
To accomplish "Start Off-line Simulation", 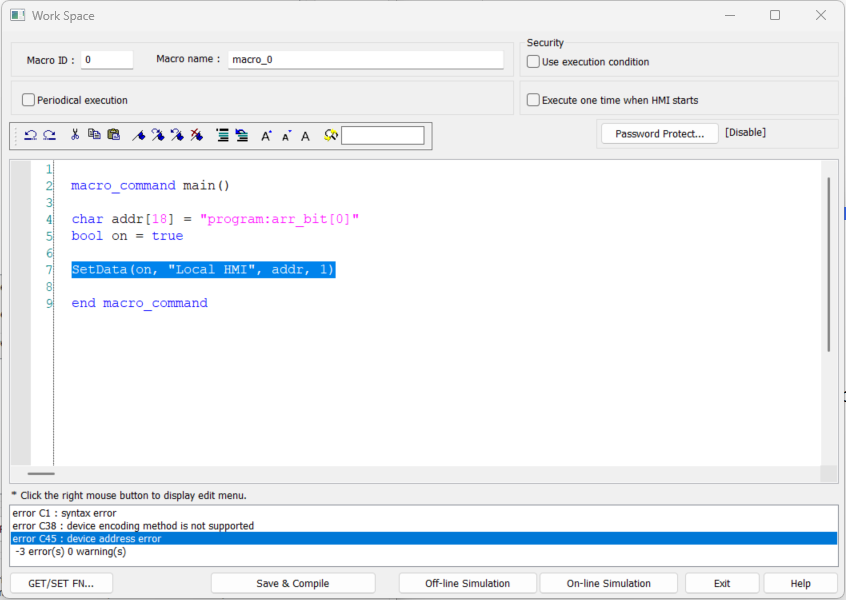I will point(467,583).
